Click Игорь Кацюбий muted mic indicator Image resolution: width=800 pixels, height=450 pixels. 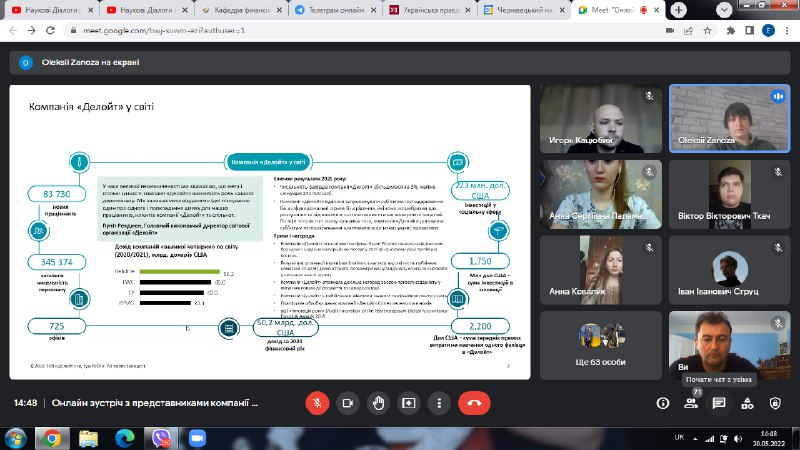pos(649,95)
